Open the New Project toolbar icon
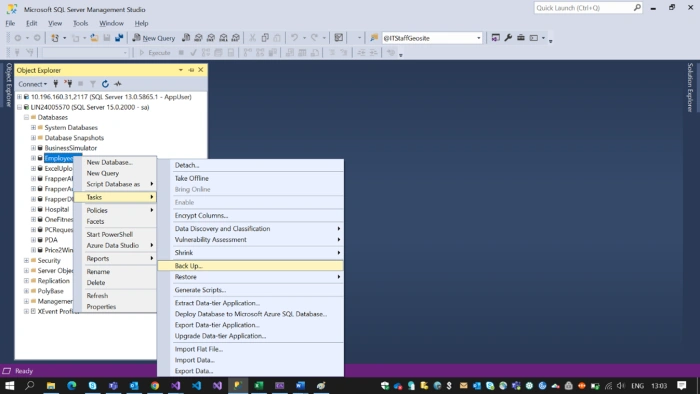Viewport: 700px width, 394px height. coord(55,38)
